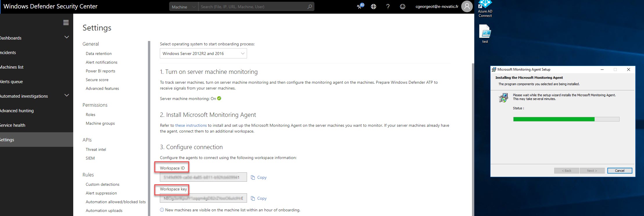Open the smiley feedback icon
644x216 pixels.
[403, 7]
